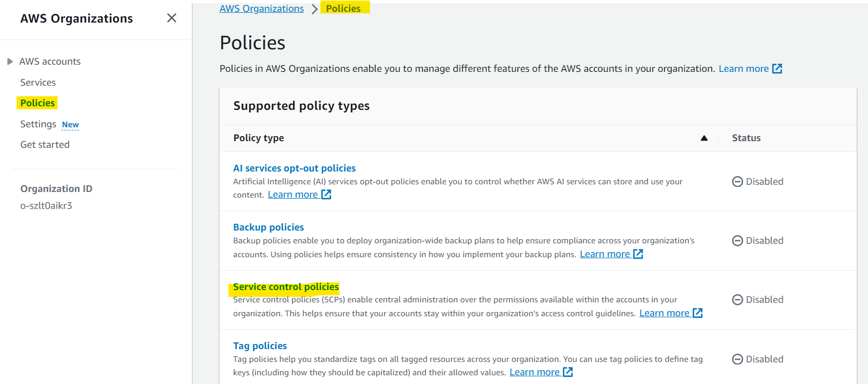Image resolution: width=868 pixels, height=384 pixels.
Task: Click external icon in AI services description
Action: (x=326, y=195)
